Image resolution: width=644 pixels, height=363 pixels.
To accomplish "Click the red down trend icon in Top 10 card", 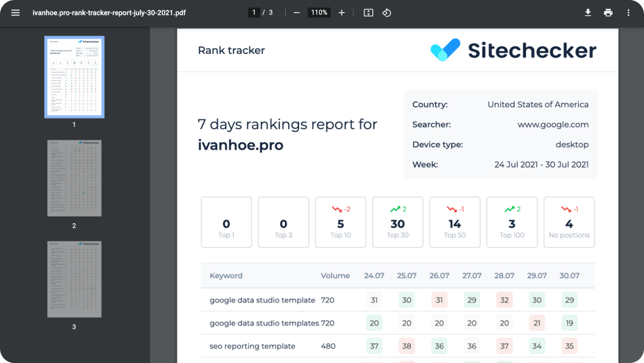I will point(337,209).
